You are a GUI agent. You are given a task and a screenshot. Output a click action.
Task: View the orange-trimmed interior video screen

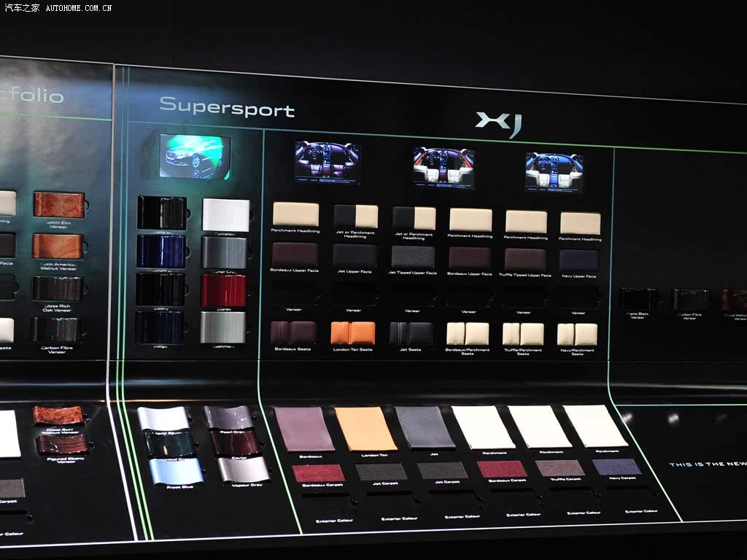(444, 168)
